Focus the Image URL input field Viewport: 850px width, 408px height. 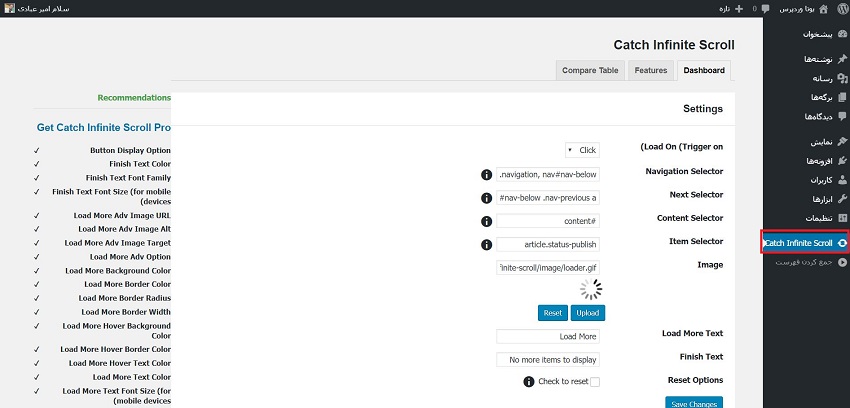(548, 268)
